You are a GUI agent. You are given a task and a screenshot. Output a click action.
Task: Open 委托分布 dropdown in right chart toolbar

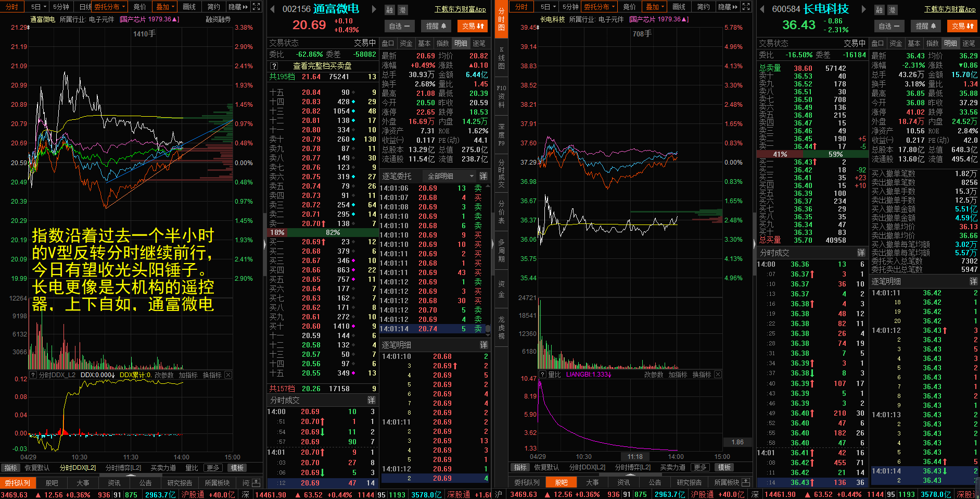click(x=600, y=7)
